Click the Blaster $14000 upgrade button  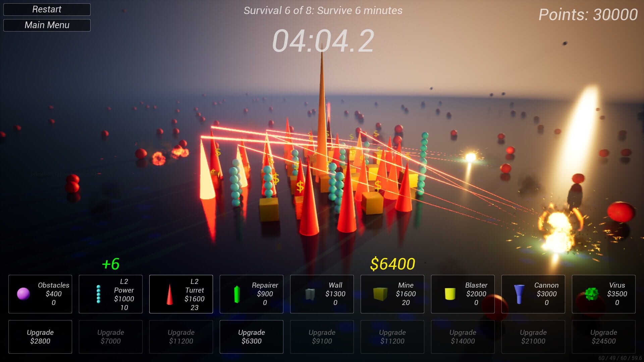tap(463, 337)
